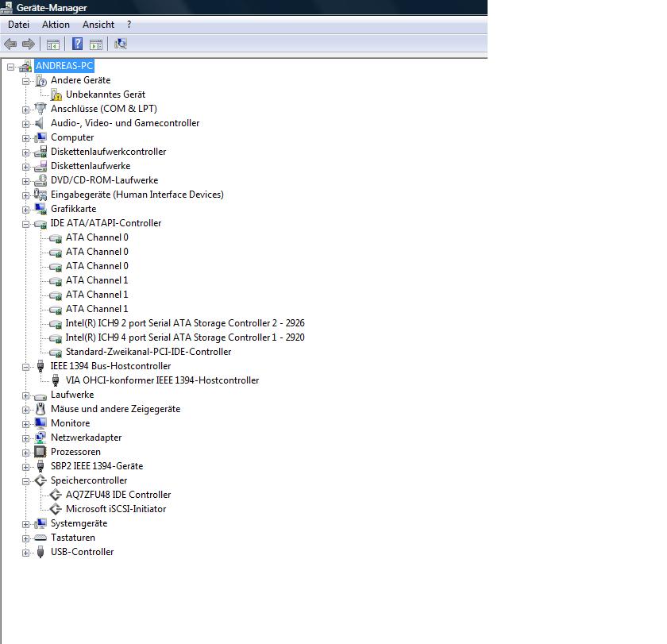Select Intel(R) ICH9 2 port Controller 2 - 2926
This screenshot has width=667, height=644.
point(185,323)
